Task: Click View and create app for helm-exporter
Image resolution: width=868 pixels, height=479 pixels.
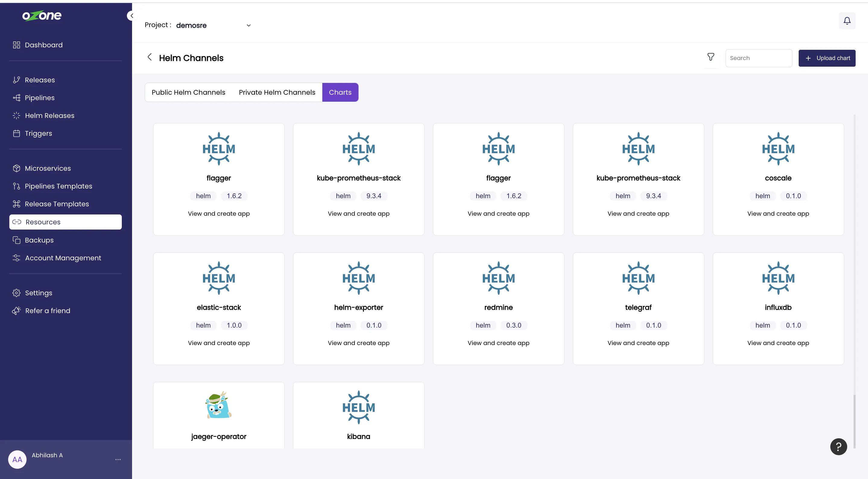Action: click(x=358, y=343)
